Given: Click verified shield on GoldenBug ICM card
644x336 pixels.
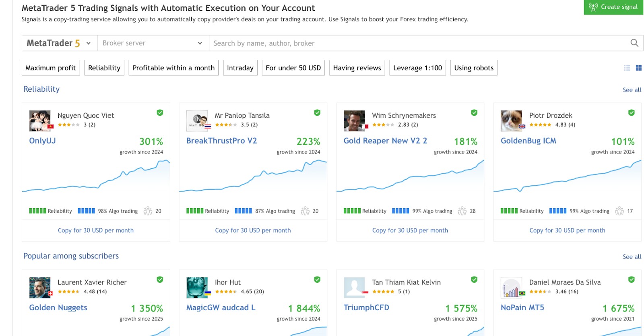Looking at the screenshot, I should (x=632, y=113).
